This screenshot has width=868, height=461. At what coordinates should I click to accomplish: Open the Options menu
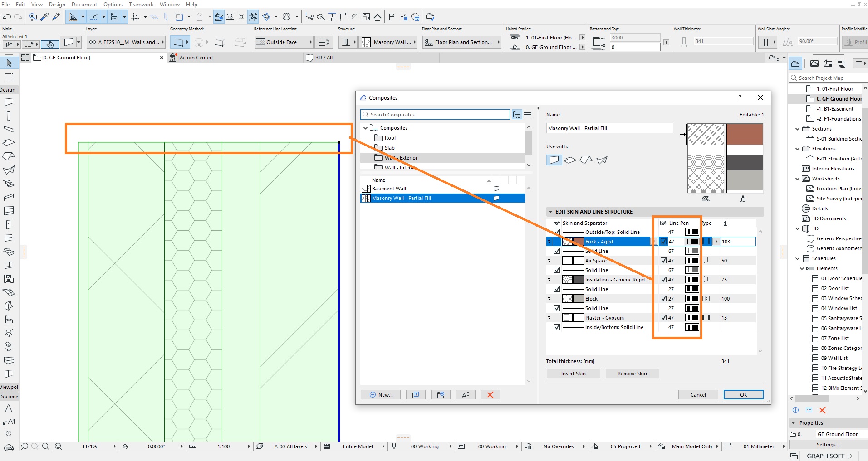coord(113,4)
